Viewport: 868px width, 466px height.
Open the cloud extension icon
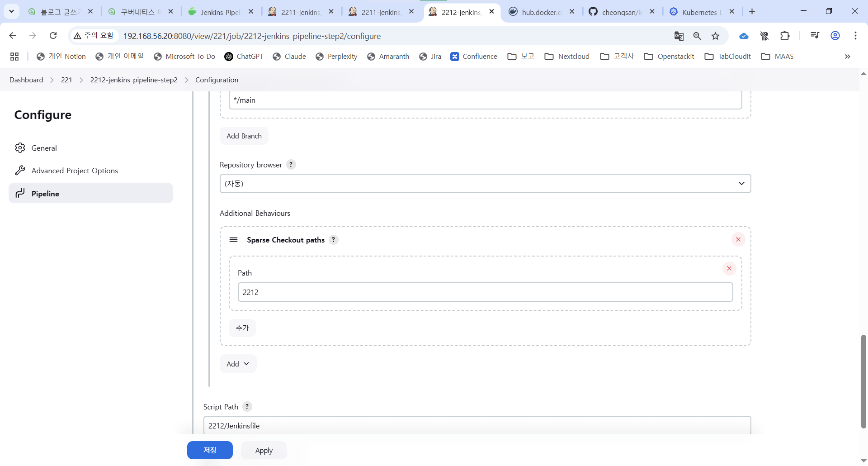click(744, 36)
